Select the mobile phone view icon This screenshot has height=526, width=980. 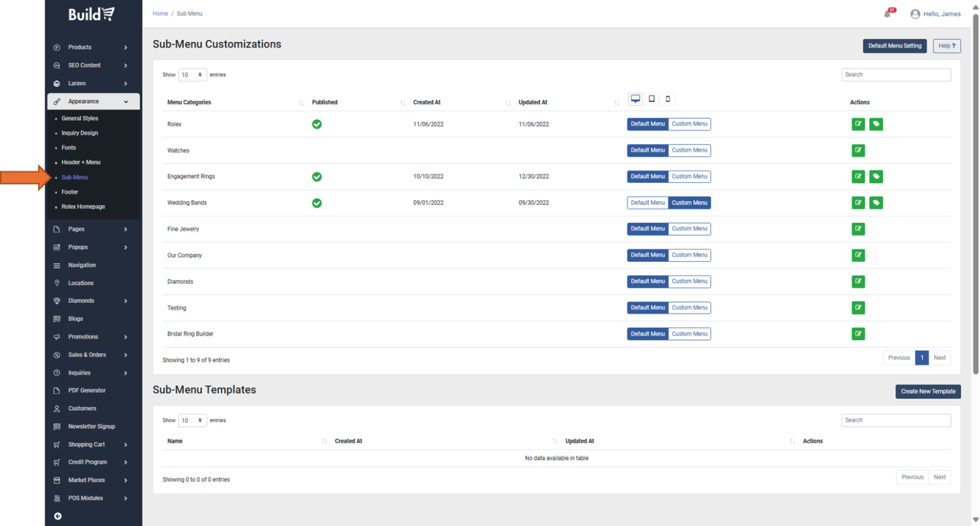coord(667,99)
